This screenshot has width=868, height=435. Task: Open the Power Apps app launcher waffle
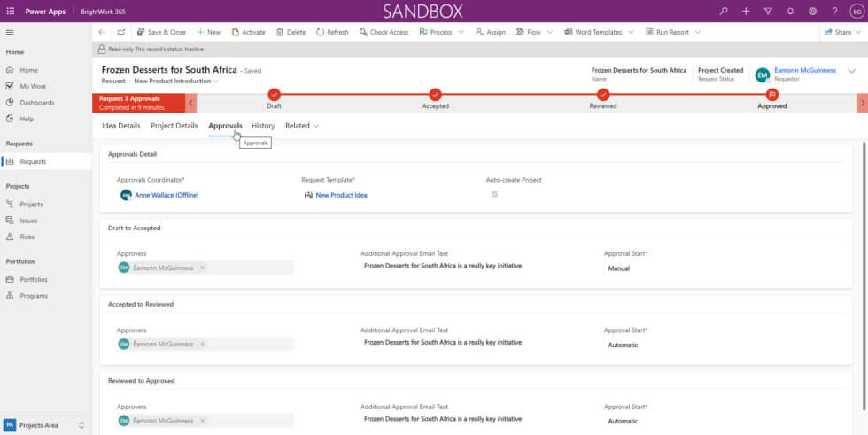coord(11,11)
